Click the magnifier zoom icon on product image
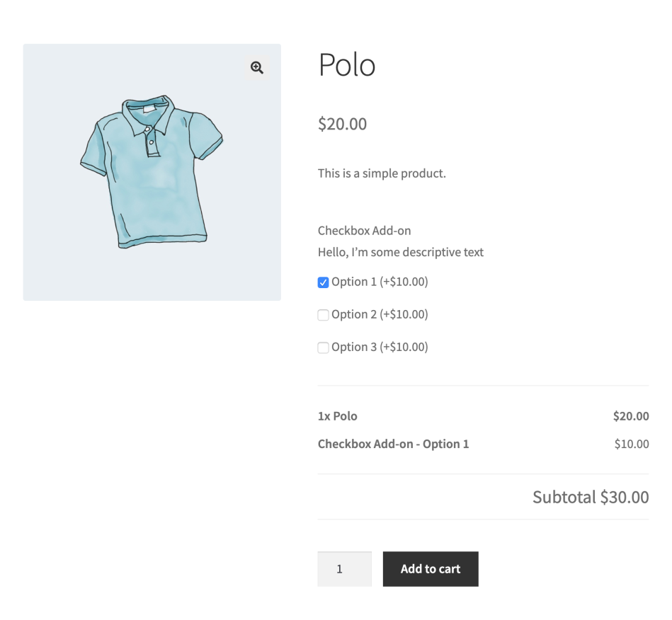672x620 pixels. click(x=256, y=67)
